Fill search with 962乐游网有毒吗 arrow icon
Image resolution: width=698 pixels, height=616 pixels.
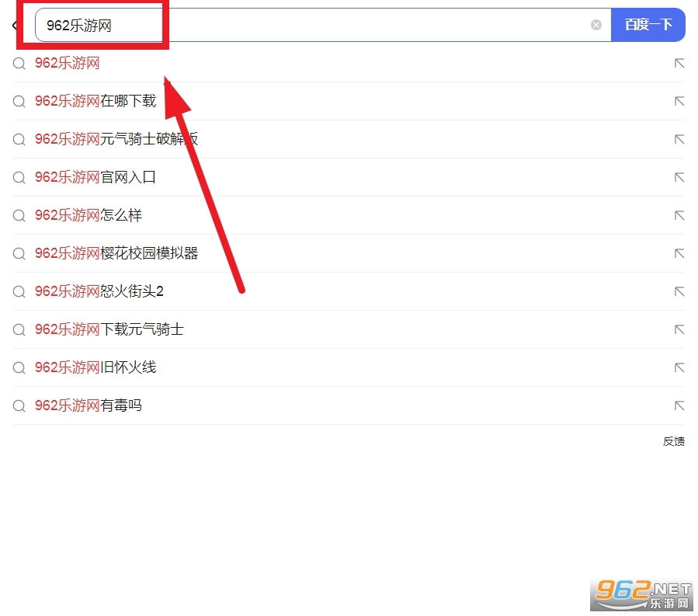[x=679, y=405]
